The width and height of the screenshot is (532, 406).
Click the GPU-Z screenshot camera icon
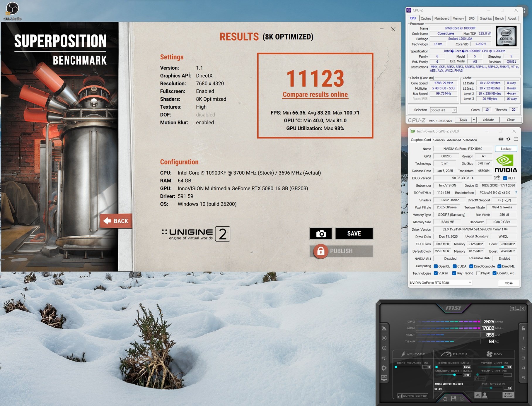[x=501, y=139]
